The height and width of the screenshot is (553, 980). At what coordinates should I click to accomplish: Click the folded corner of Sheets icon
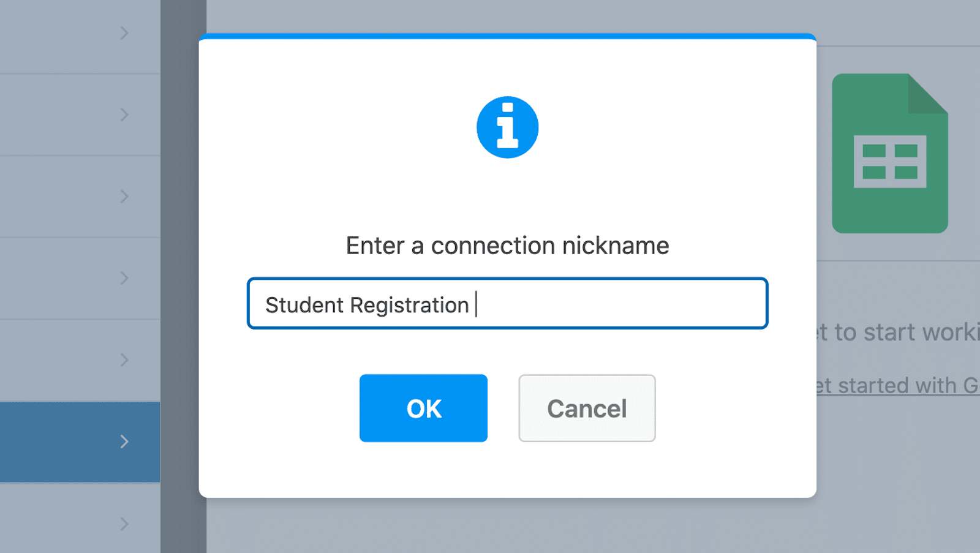pos(929,94)
